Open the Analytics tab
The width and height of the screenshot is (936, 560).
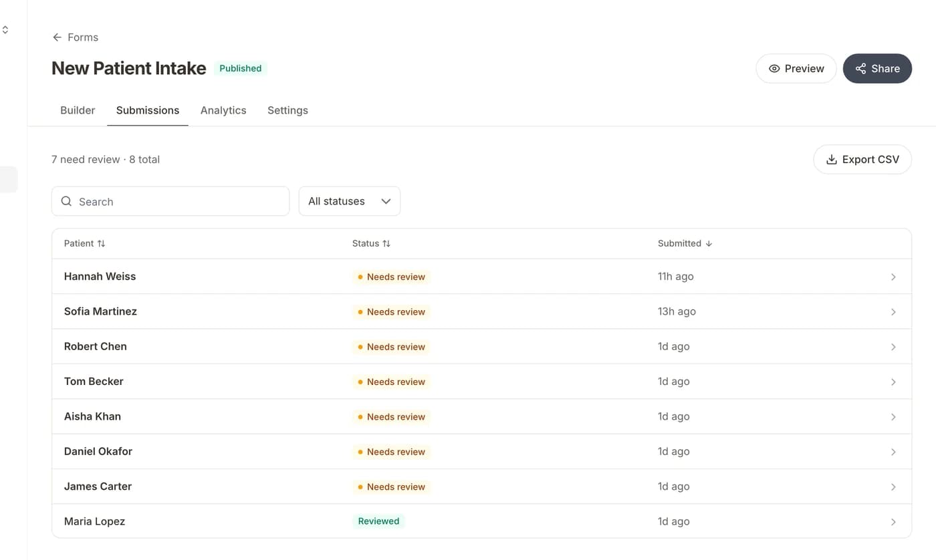pos(223,110)
